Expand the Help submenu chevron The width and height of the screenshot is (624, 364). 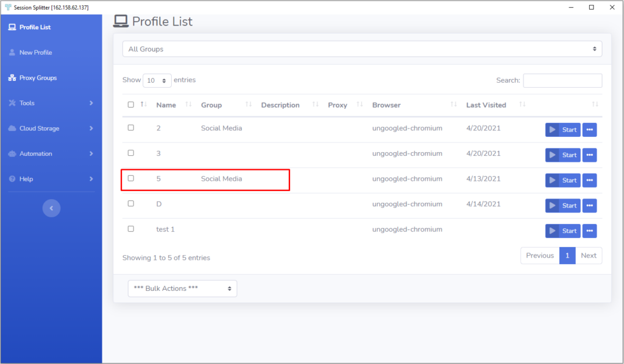point(91,179)
